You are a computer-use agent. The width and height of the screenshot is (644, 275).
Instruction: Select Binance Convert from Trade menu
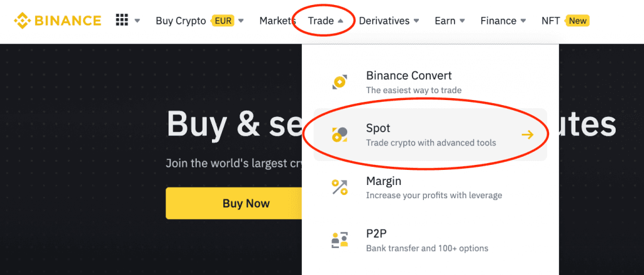click(409, 82)
